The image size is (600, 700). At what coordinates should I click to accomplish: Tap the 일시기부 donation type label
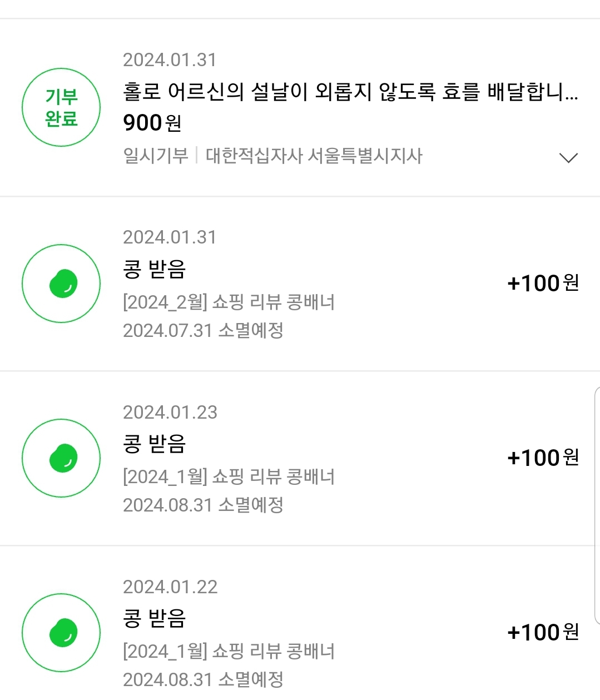[x=156, y=156]
